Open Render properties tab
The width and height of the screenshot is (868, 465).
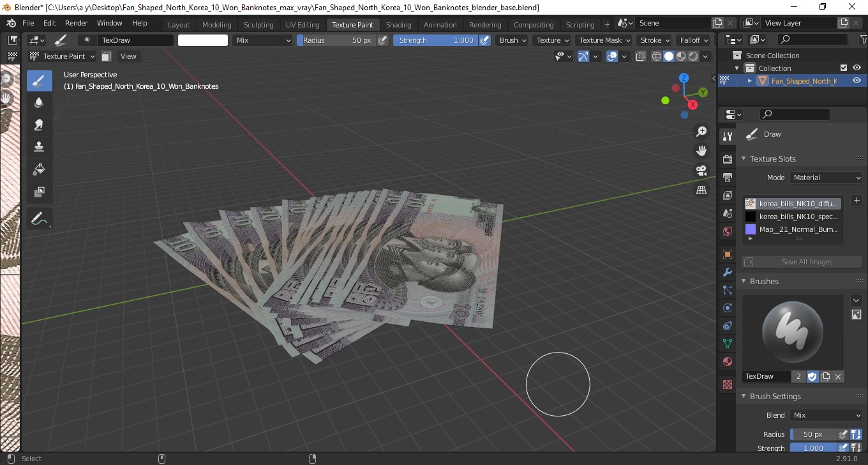[727, 158]
